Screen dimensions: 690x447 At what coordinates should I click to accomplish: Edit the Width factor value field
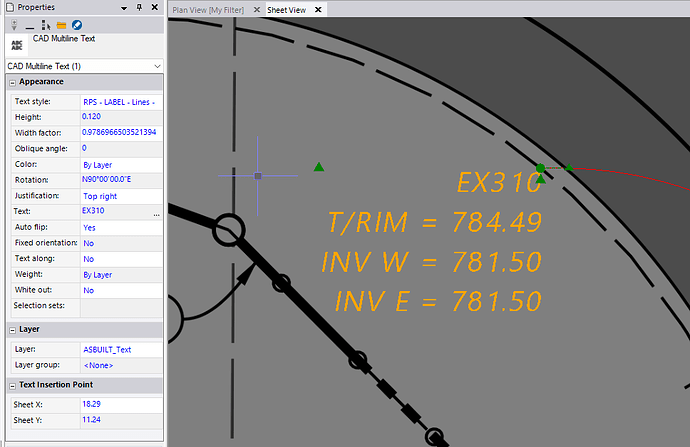[x=121, y=132]
